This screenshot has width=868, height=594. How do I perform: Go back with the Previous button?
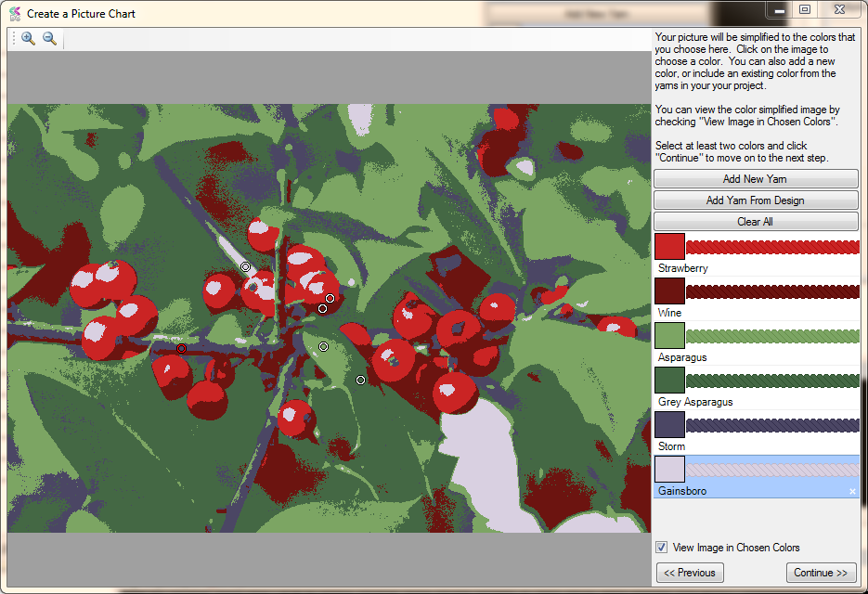point(690,573)
